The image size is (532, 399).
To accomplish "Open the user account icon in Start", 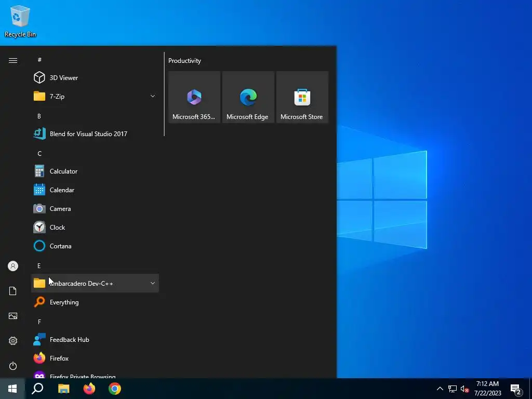I will [x=13, y=266].
